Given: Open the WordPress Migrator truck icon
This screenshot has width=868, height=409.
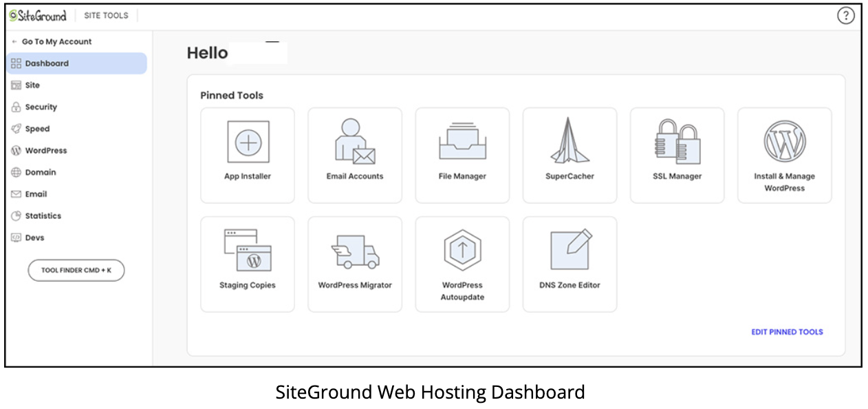Looking at the screenshot, I should (355, 251).
